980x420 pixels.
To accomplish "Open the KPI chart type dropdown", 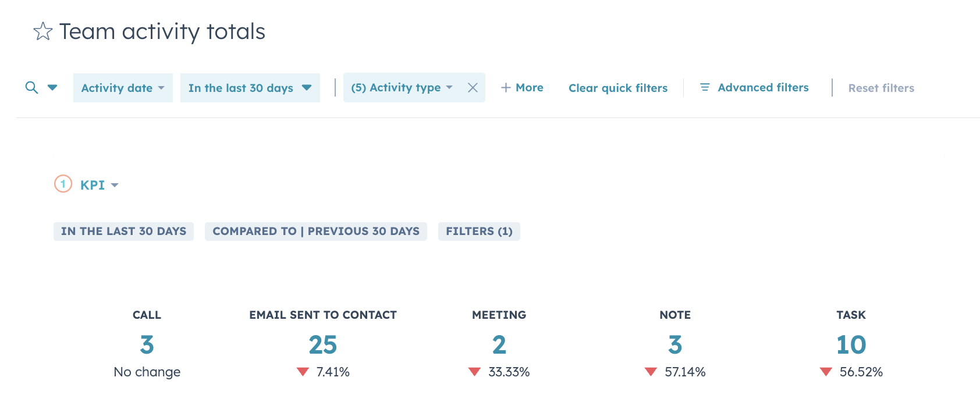I will click(x=100, y=185).
